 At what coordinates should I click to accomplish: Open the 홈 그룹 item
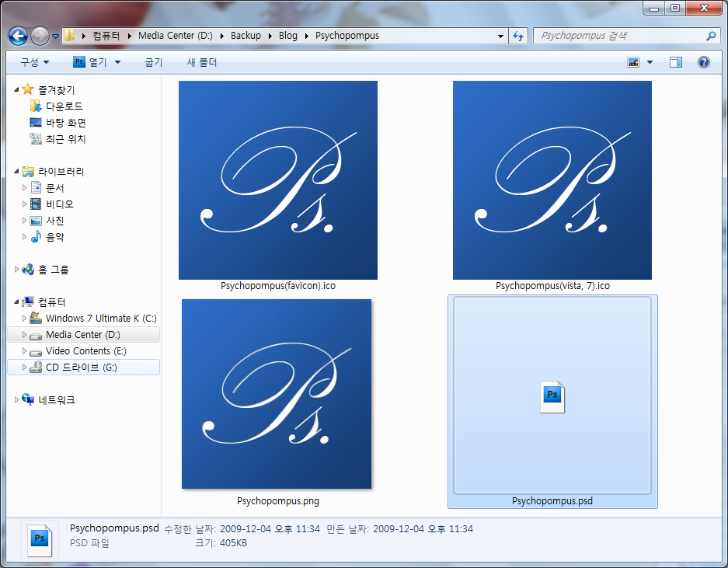(53, 270)
